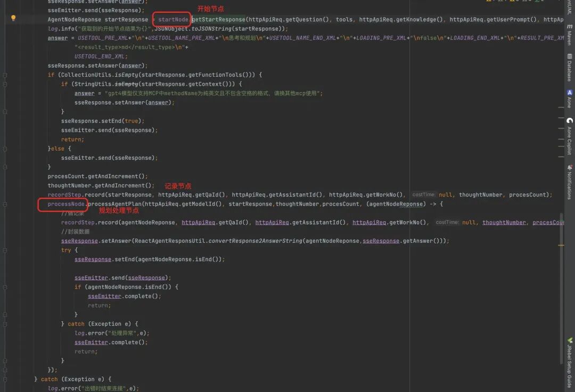
Task: Show the Notifications tool window
Action: 570,182
